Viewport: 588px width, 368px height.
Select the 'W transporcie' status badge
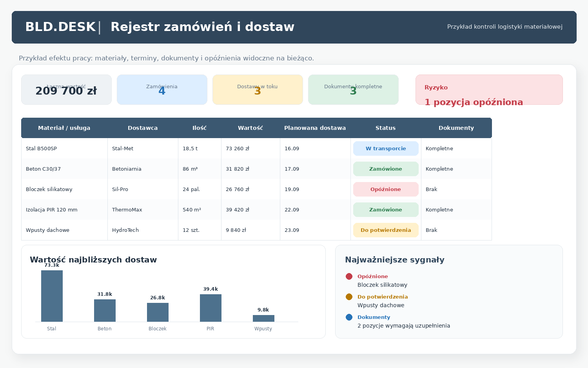pyautogui.click(x=386, y=149)
